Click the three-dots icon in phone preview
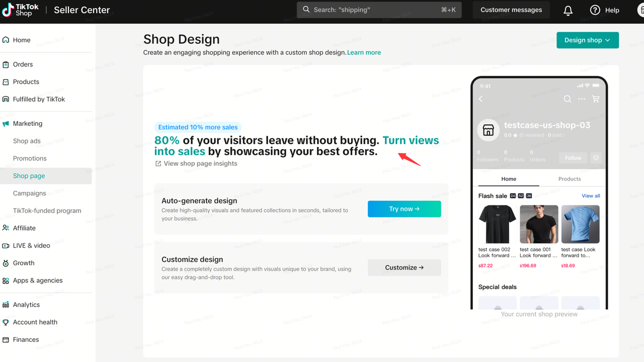 point(582,99)
